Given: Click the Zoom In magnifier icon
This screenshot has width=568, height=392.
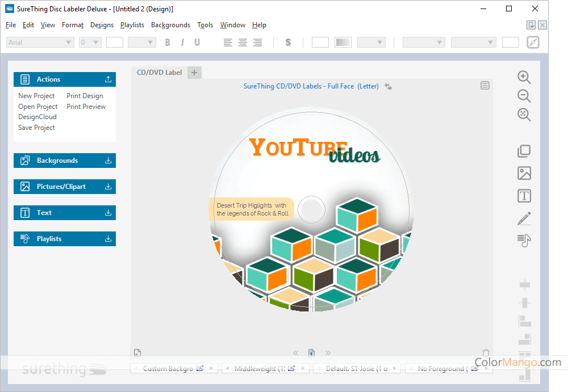Looking at the screenshot, I should [x=524, y=77].
